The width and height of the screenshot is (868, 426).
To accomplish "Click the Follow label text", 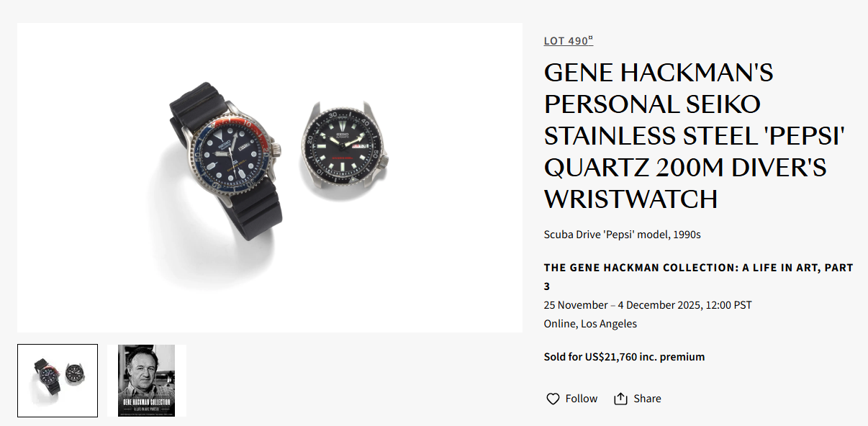I will (581, 399).
